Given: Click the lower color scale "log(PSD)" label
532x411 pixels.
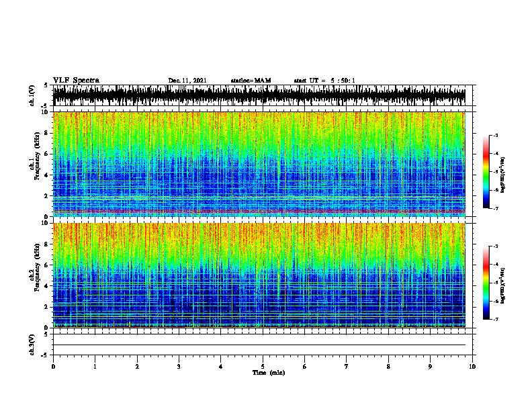Looking at the screenshot, I should coord(503,285).
